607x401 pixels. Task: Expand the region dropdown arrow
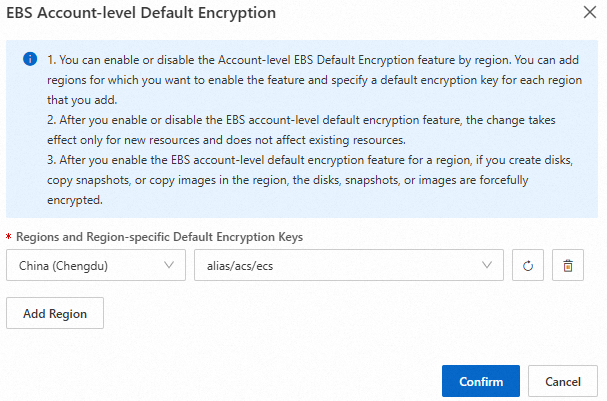(x=168, y=265)
